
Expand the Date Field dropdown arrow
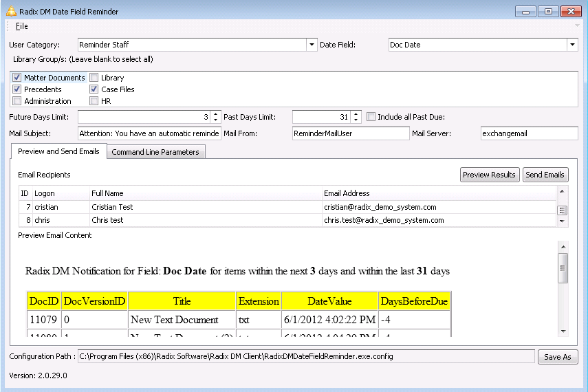(x=572, y=45)
